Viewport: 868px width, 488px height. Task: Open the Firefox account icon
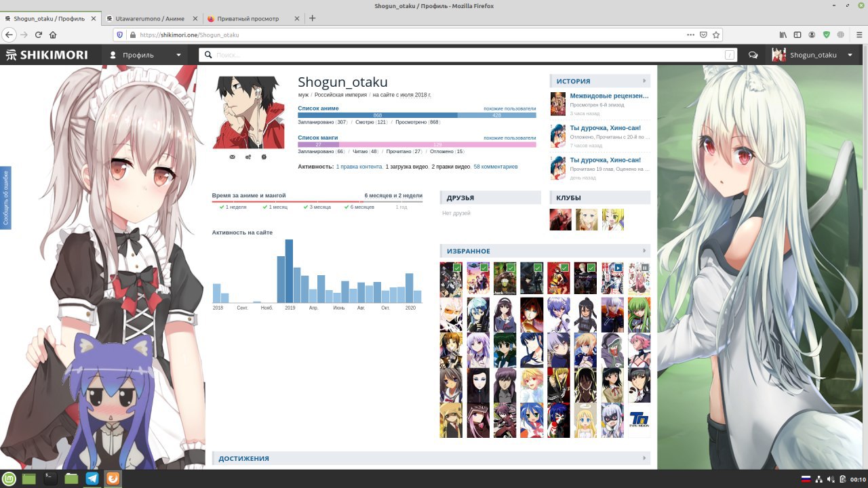(812, 35)
